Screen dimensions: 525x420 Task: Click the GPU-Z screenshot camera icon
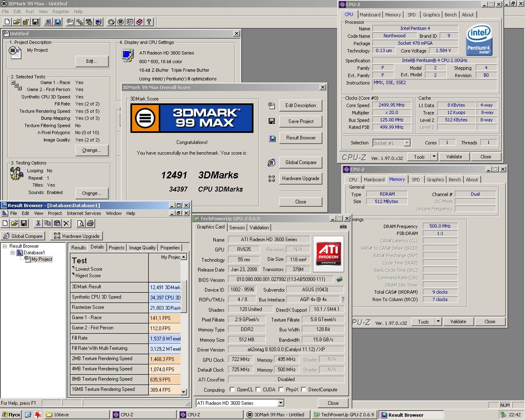(x=343, y=226)
